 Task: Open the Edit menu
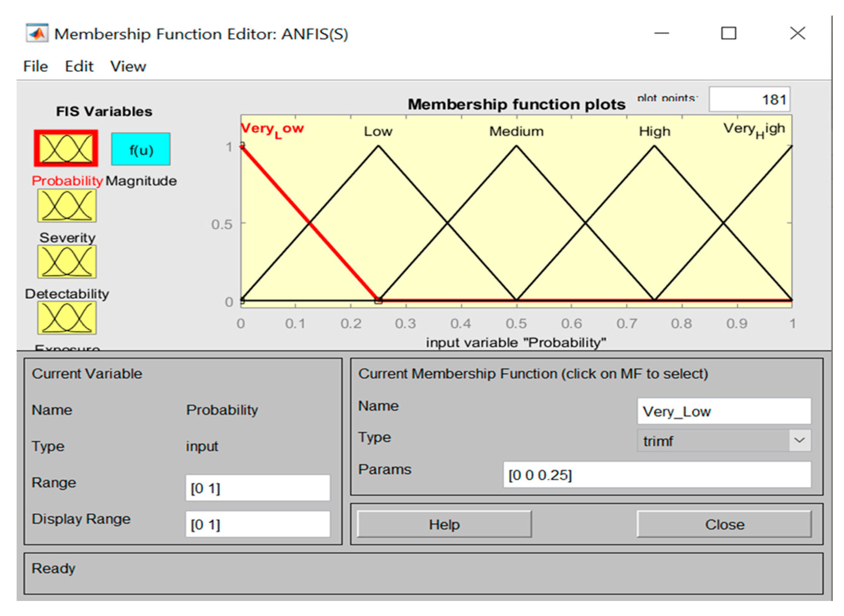point(79,66)
